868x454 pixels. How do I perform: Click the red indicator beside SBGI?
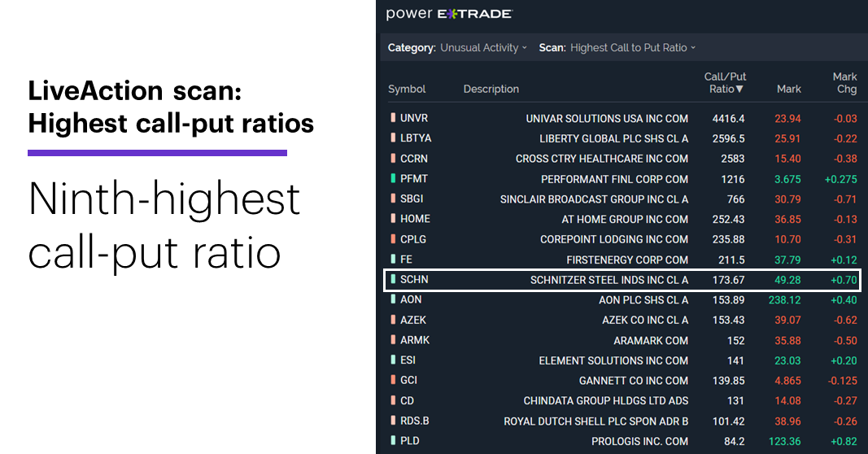click(x=393, y=199)
